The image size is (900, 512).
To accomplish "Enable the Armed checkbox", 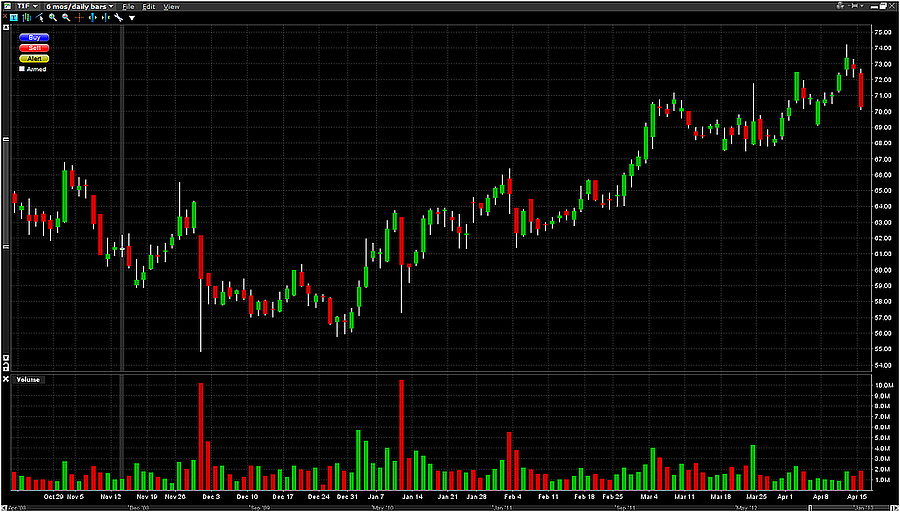I will pyautogui.click(x=22, y=69).
